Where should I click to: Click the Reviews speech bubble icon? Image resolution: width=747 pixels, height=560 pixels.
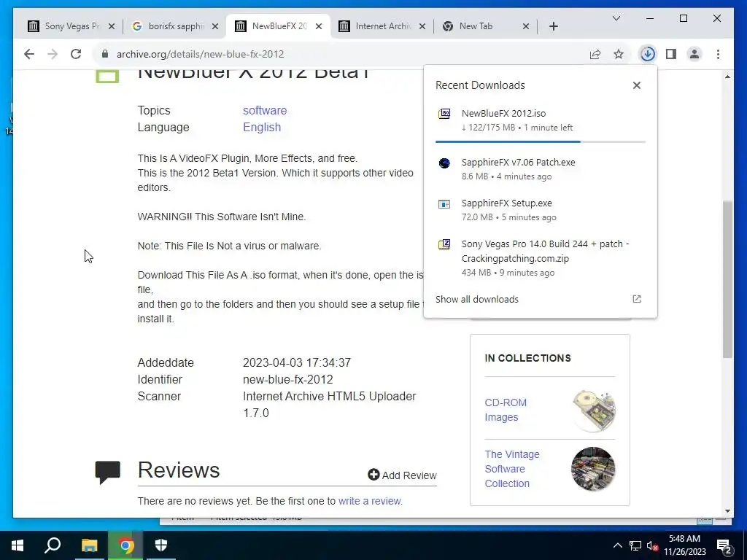pos(108,472)
